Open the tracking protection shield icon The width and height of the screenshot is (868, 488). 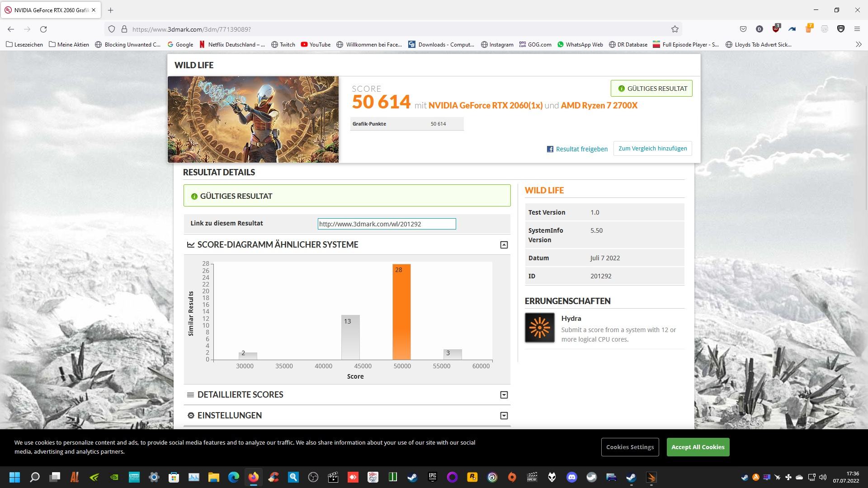click(112, 29)
